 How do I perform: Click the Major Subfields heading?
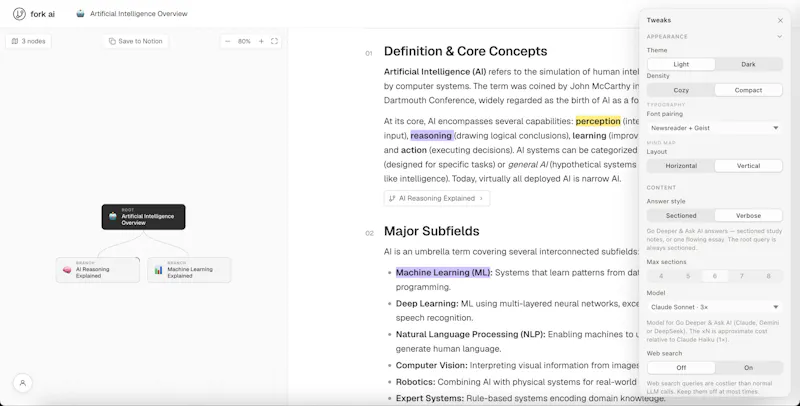click(x=432, y=231)
